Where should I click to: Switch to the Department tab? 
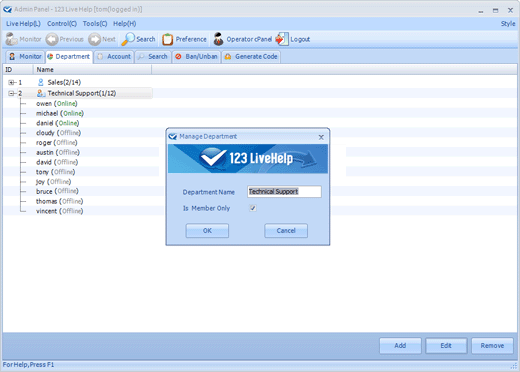click(69, 57)
